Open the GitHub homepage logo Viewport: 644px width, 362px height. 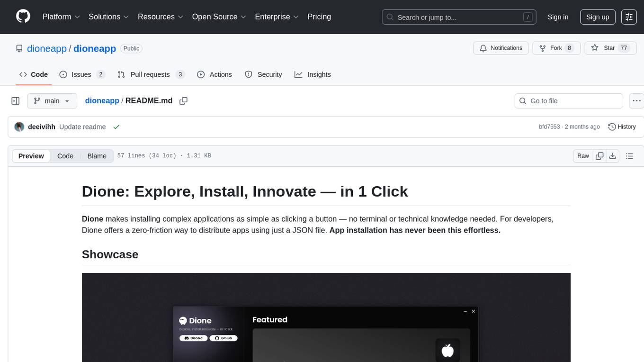click(x=23, y=17)
